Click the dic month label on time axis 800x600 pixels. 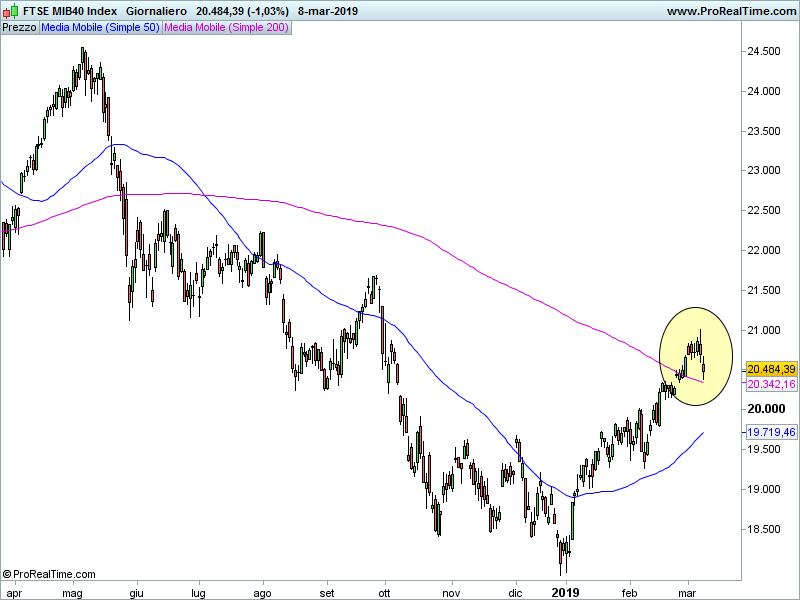pyautogui.click(x=516, y=593)
